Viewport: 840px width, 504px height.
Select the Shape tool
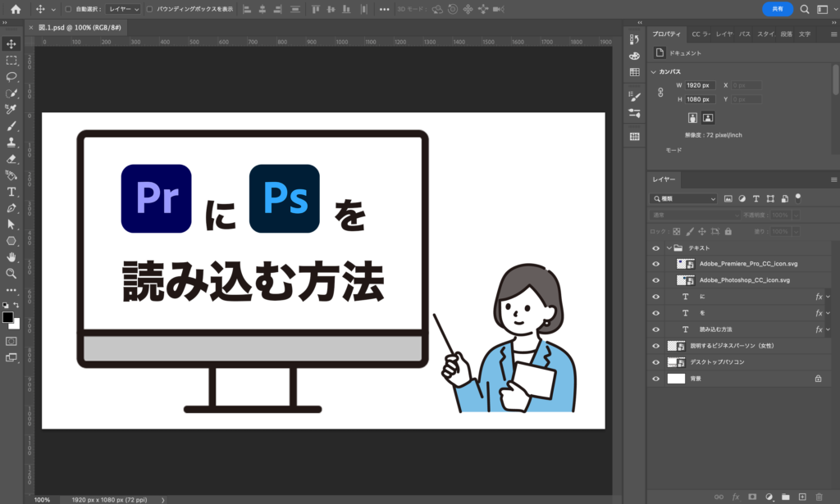click(x=11, y=241)
